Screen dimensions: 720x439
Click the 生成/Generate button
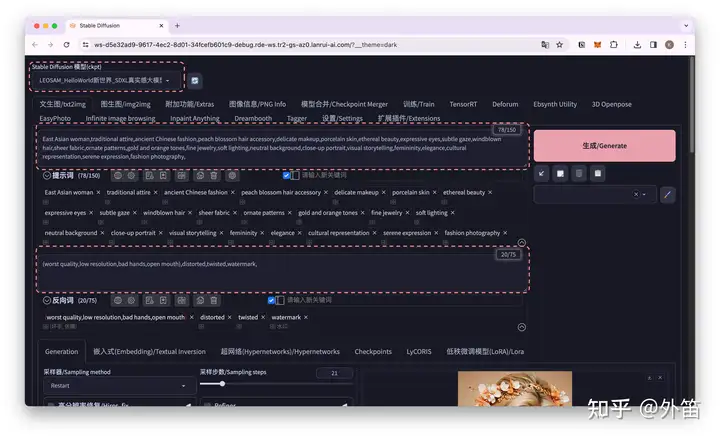click(604, 146)
